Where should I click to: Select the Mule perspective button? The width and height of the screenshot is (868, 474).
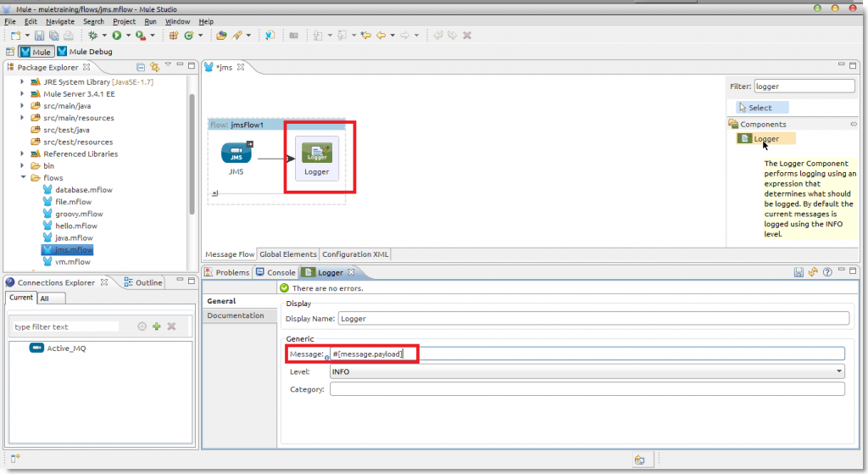(36, 52)
